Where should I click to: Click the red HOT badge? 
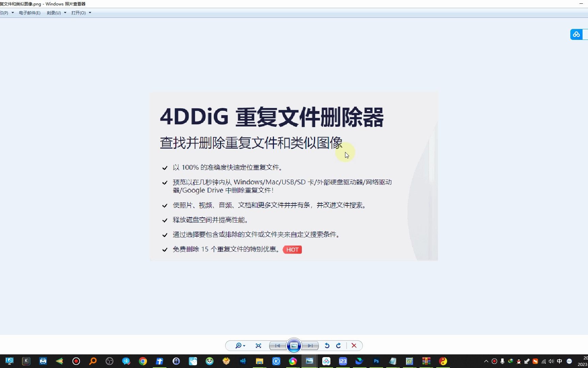tap(292, 249)
